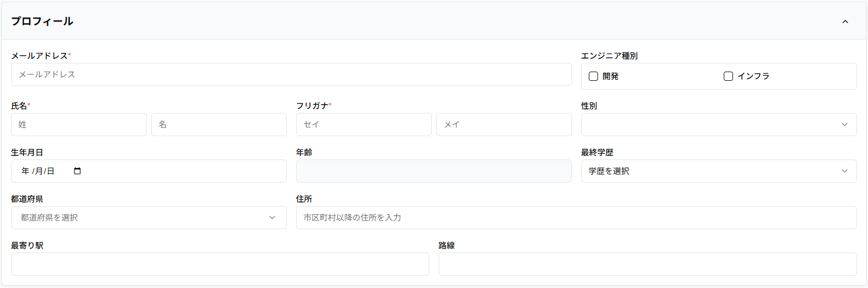The image size is (868, 288).
Task: Enable the インフラ checkbox
Action: (728, 76)
